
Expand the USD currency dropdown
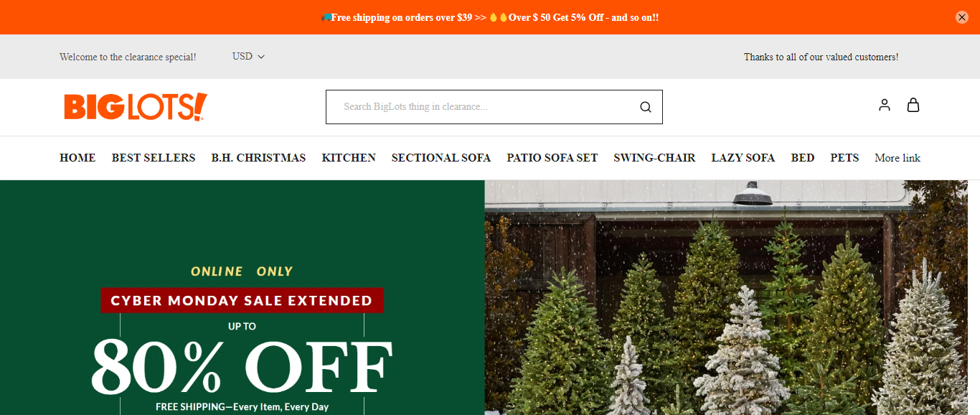pyautogui.click(x=248, y=56)
